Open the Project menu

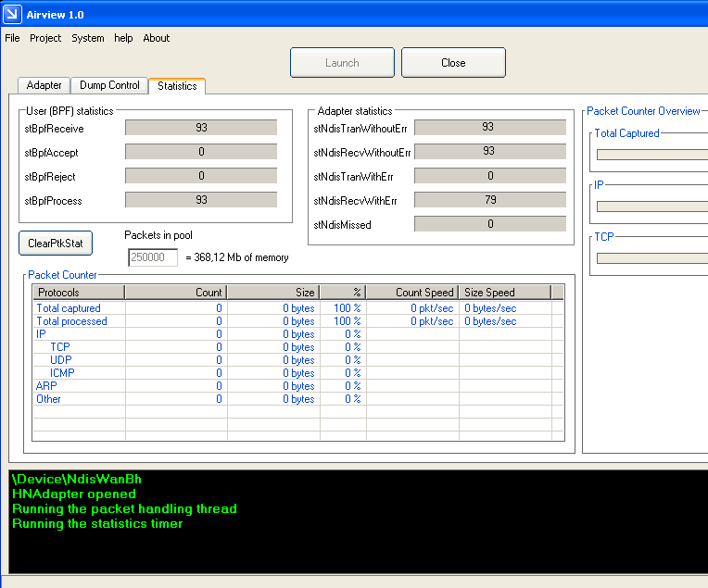point(45,38)
